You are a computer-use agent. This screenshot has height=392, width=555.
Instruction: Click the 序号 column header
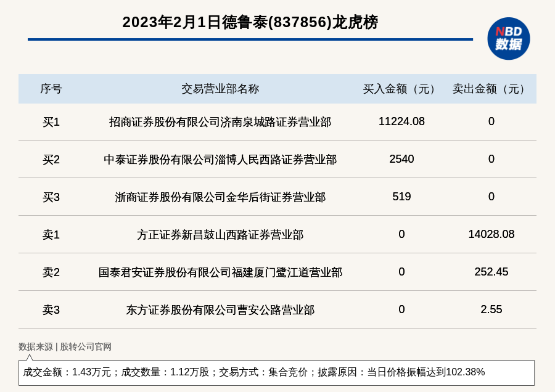pyautogui.click(x=51, y=89)
